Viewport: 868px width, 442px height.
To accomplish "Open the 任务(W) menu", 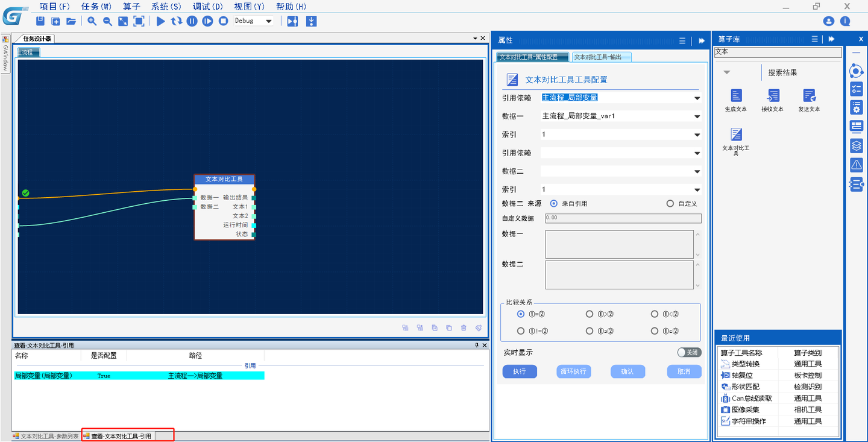I will coord(96,7).
